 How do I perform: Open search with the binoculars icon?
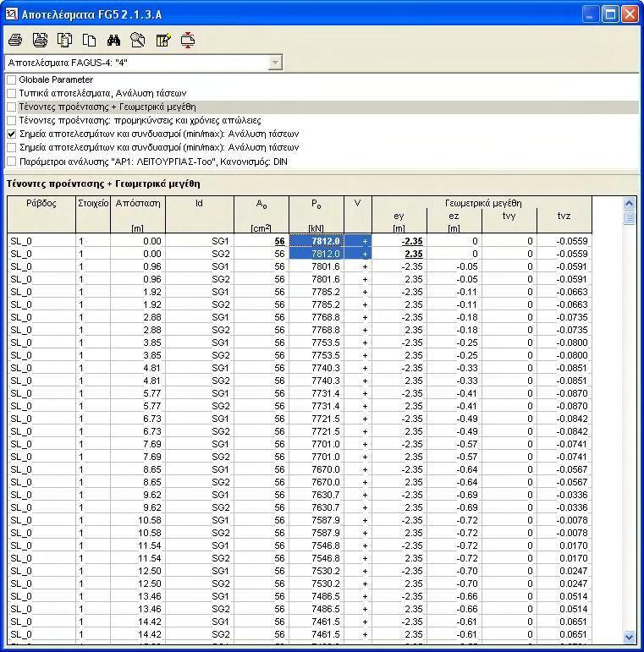pos(113,41)
